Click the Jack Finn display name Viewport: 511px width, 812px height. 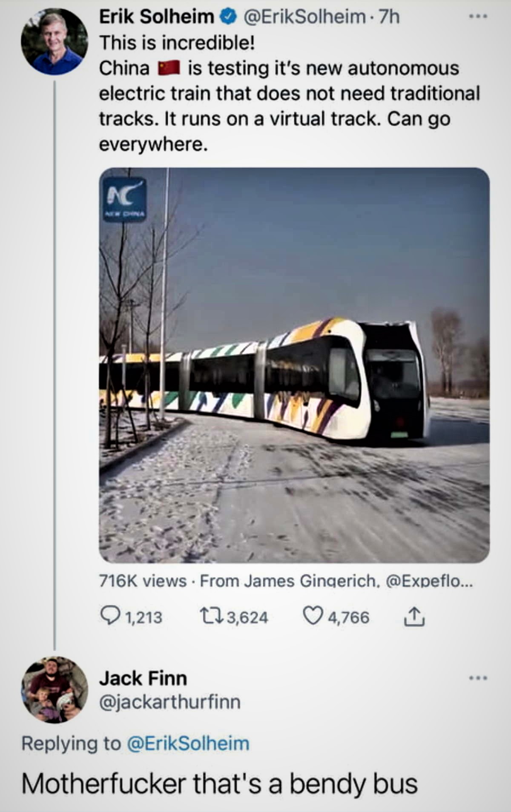click(x=143, y=678)
